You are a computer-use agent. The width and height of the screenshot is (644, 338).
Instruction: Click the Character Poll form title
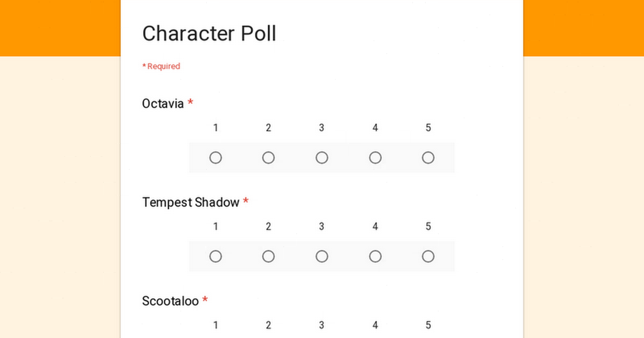pyautogui.click(x=209, y=33)
